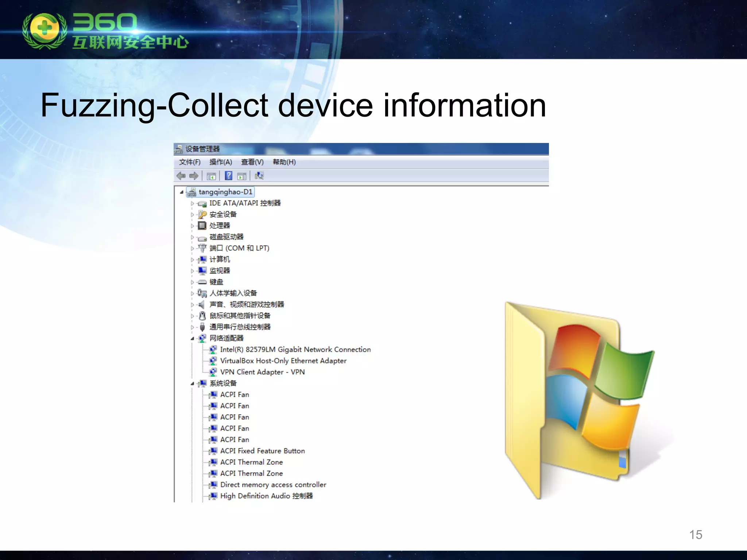Click the keyboard icon beside 键盘
The width and height of the screenshot is (747, 560).
coord(202,282)
